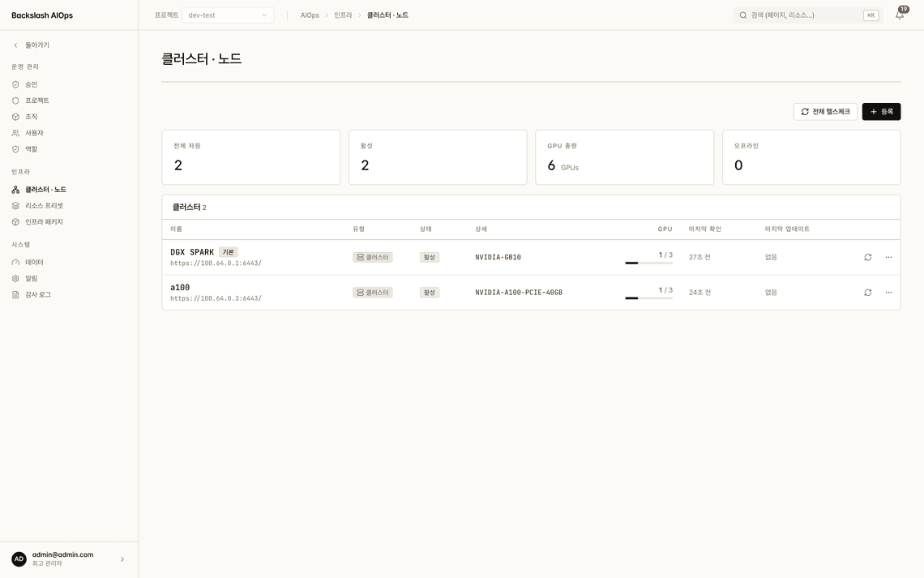Click the 데이터 sidebar icon
Image resolution: width=924 pixels, height=578 pixels.
coord(16,263)
